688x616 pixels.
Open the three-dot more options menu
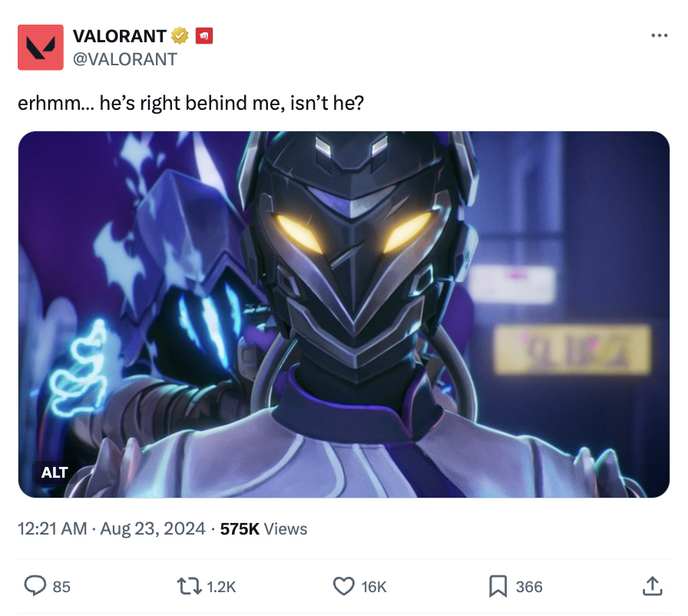tap(659, 35)
